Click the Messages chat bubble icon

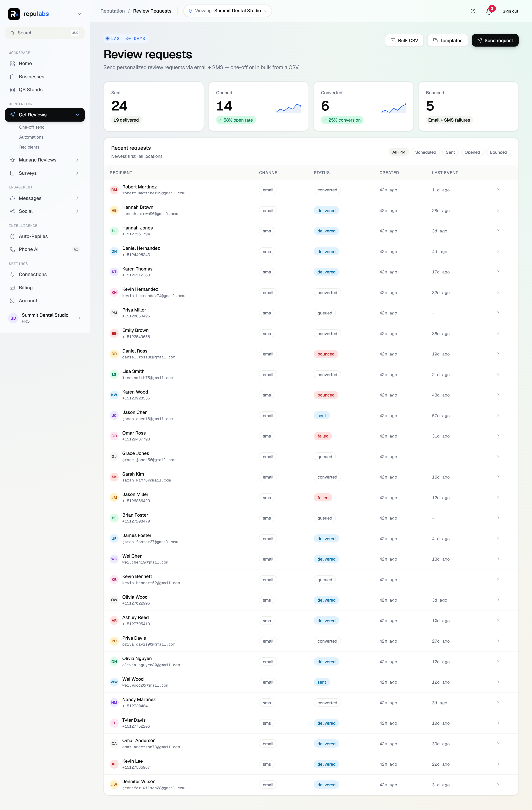(x=12, y=198)
